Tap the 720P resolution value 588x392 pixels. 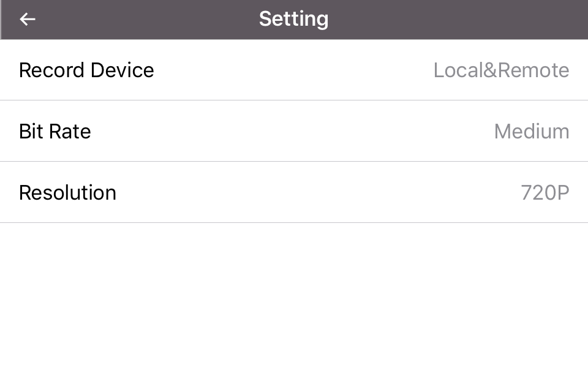click(545, 192)
